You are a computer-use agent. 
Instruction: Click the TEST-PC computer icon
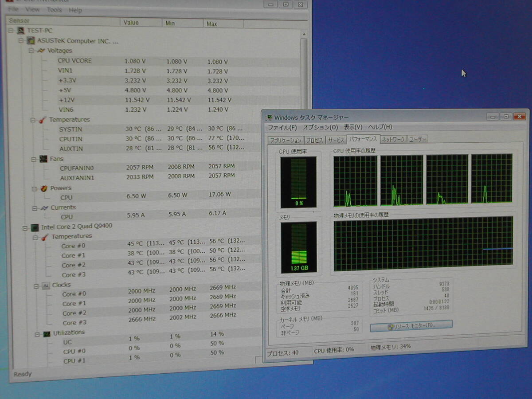(20, 31)
